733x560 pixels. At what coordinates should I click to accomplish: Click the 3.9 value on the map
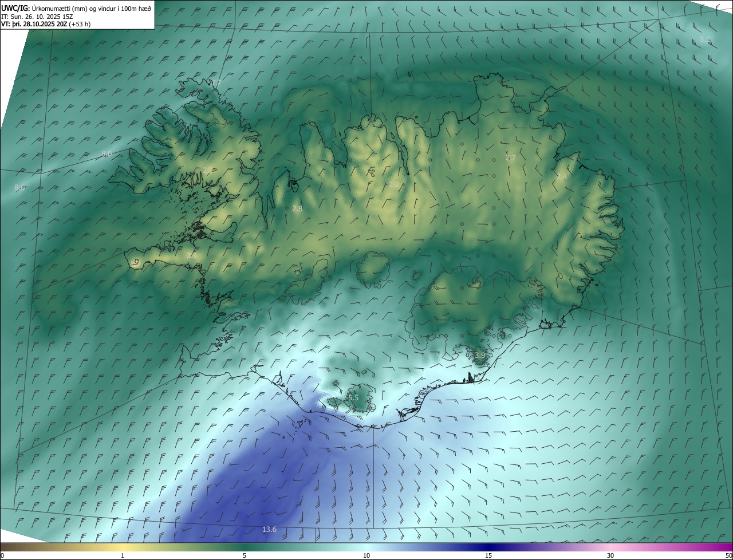tap(480, 356)
